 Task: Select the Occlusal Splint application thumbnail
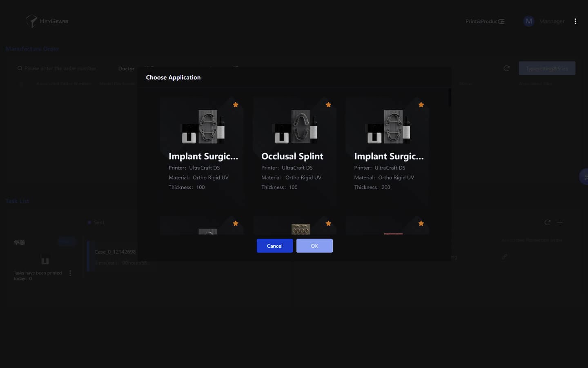point(294,127)
